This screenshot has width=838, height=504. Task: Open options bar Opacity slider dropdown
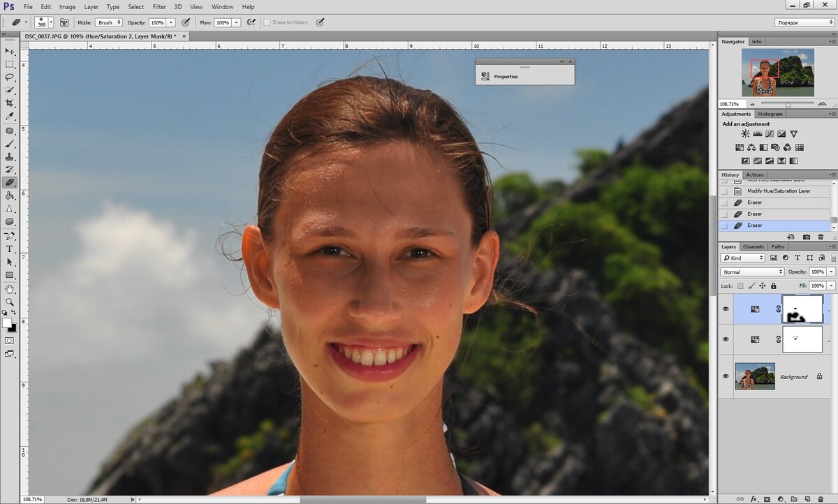[x=171, y=22]
